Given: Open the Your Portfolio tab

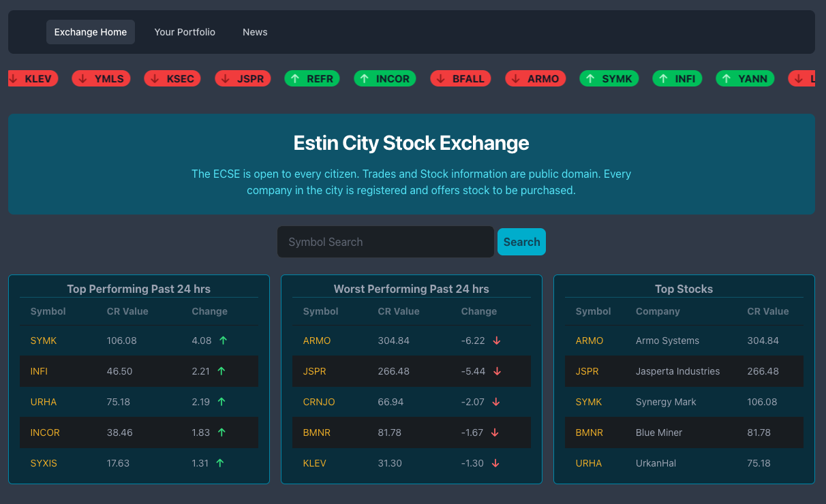Looking at the screenshot, I should pyautogui.click(x=185, y=32).
